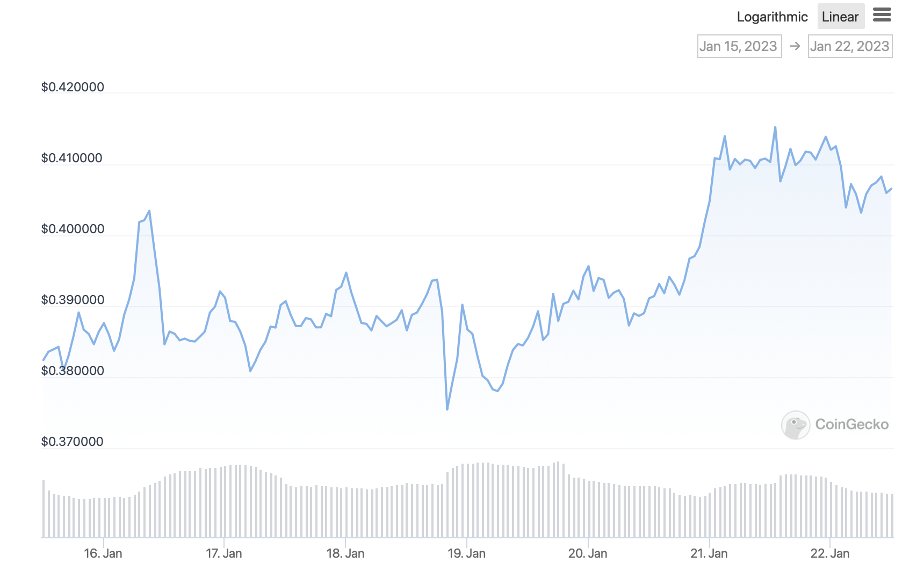Click the 19. Jan axis label
This screenshot has width=924, height=577.
tap(467, 553)
